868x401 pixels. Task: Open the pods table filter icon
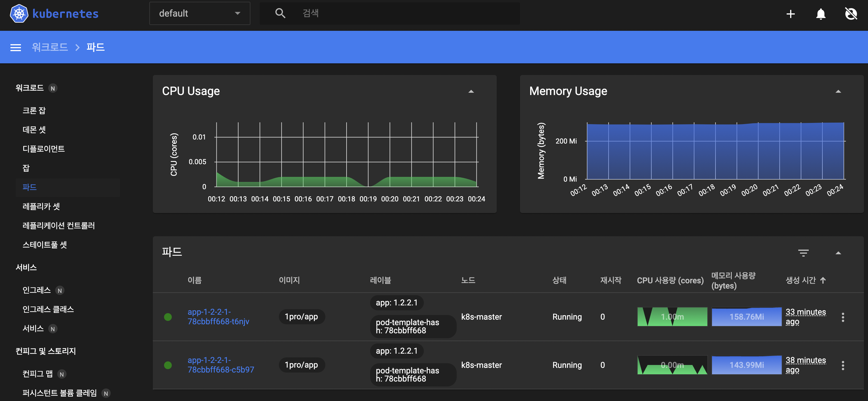tap(803, 253)
